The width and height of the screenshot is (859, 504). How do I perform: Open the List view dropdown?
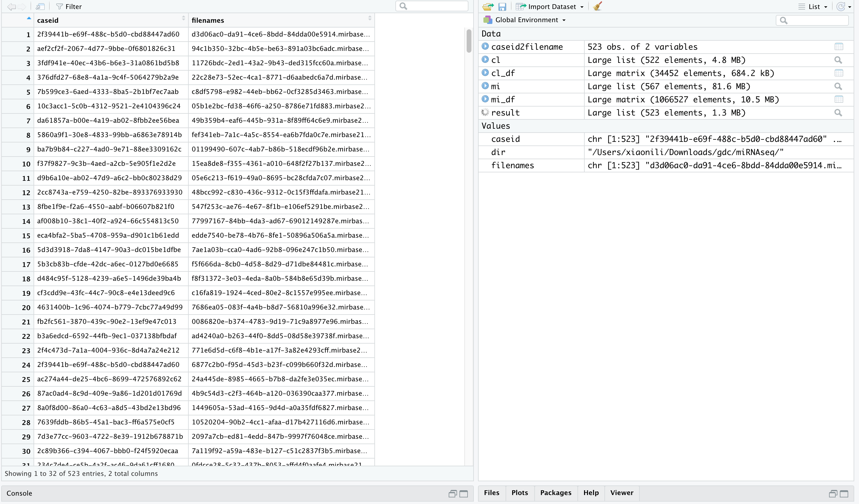(813, 7)
